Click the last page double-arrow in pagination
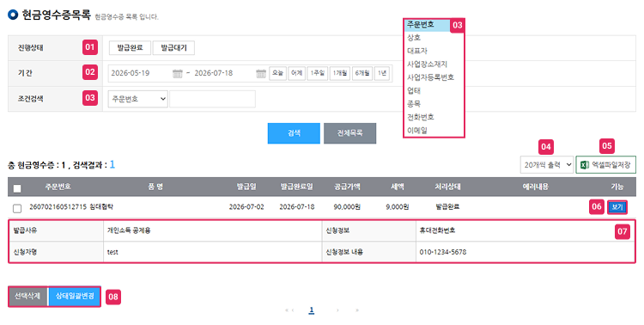Viewport: 644px width, 325px height. pyautogui.click(x=357, y=310)
